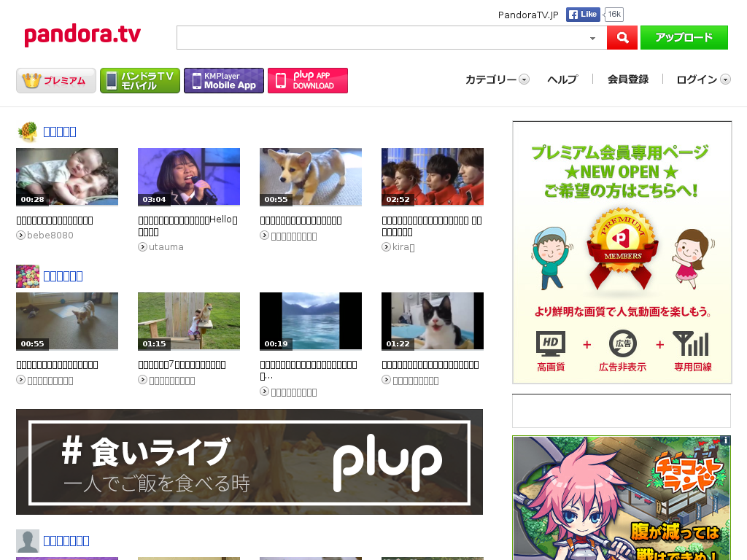Open the plup 食いライブ banner

[249, 462]
